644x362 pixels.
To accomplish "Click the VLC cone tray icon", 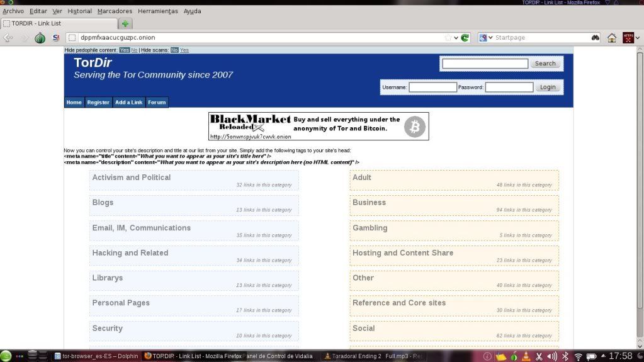I will tap(526, 356).
